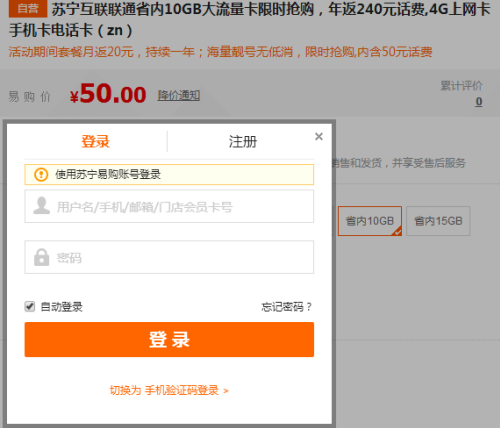Open the 忘记密码？ link
The width and height of the screenshot is (500, 428).
[286, 307]
